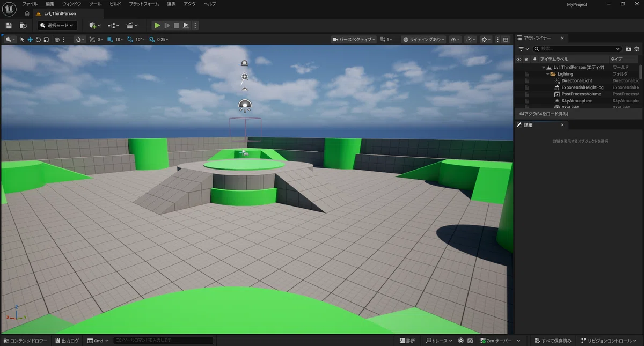This screenshot has height=346, width=644.
Task: Collapse the Lvl_ThirdPerson (エディタ) tree row
Action: (544, 67)
